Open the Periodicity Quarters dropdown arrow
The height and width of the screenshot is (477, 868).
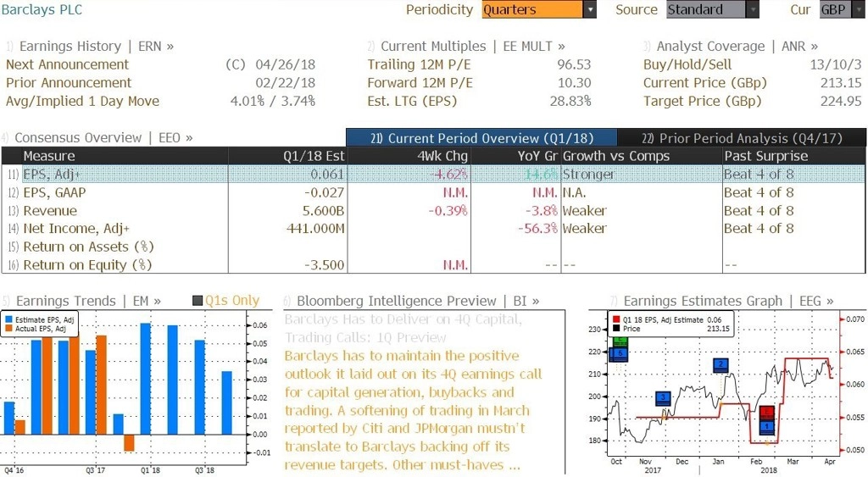coord(590,9)
